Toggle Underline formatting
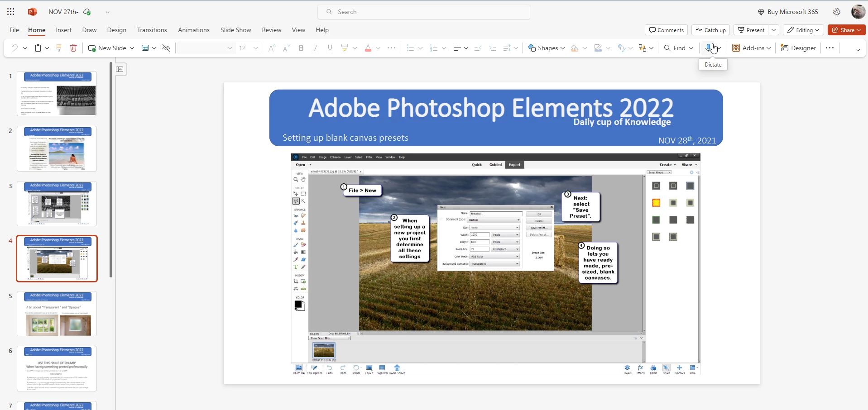Screen dimensions: 868x410 330,48
